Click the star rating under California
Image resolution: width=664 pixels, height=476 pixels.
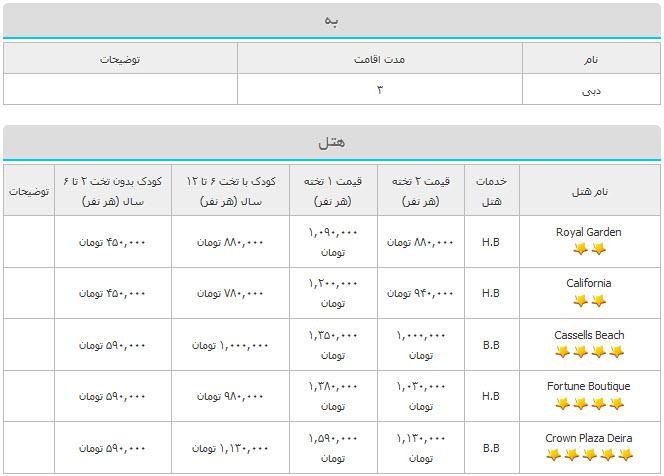click(x=589, y=301)
